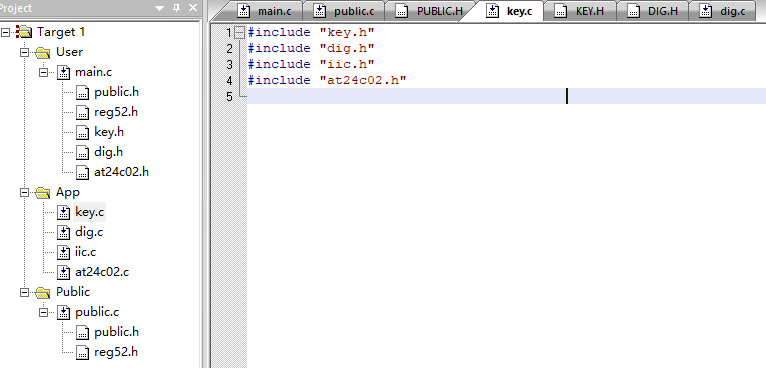Open the Project panel dropdown arrow
The height and width of the screenshot is (368, 766).
[x=160, y=8]
